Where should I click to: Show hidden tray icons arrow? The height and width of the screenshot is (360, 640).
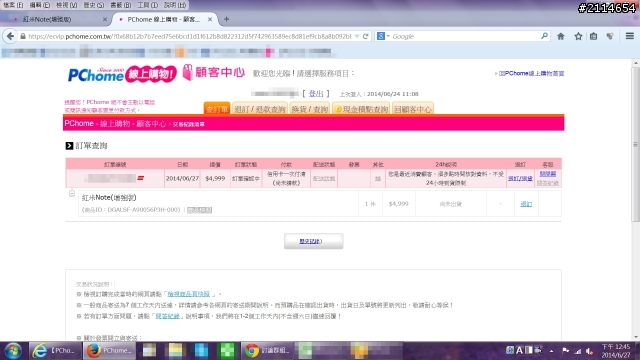point(551,351)
